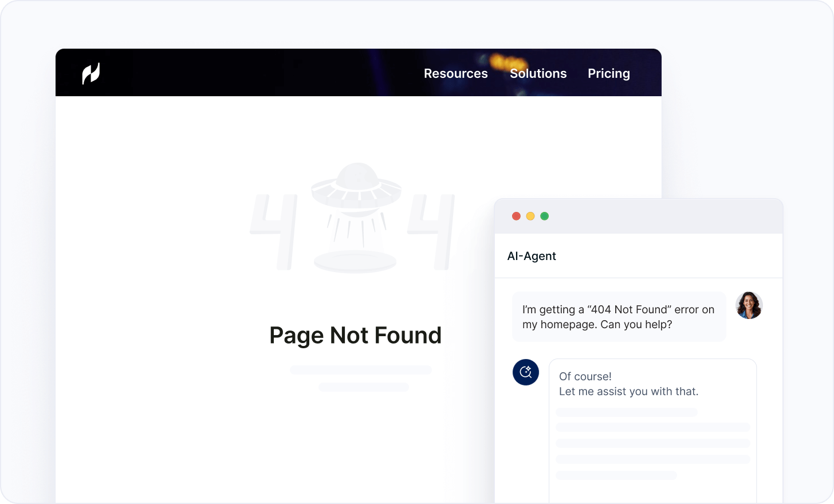Screen dimensions: 834x504
Task: Click the 'Of course!' reply text
Action: 585,376
